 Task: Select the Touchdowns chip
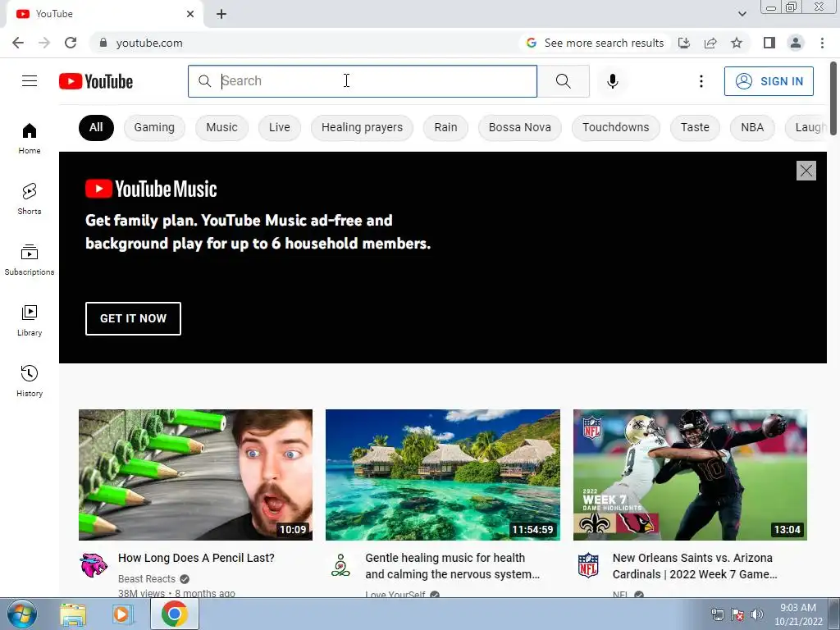615,127
